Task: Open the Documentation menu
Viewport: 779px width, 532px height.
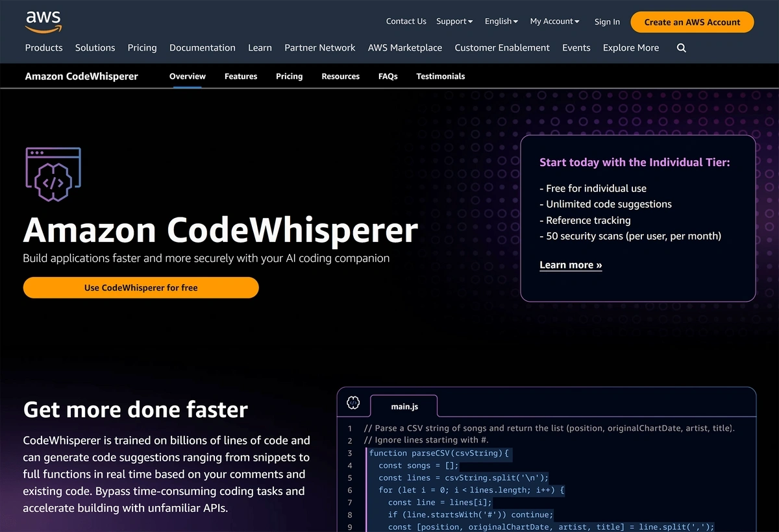Action: point(203,48)
